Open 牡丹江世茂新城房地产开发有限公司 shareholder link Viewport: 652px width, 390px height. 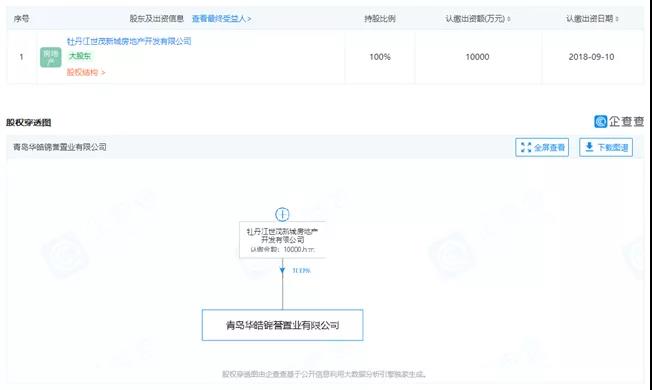coord(129,41)
